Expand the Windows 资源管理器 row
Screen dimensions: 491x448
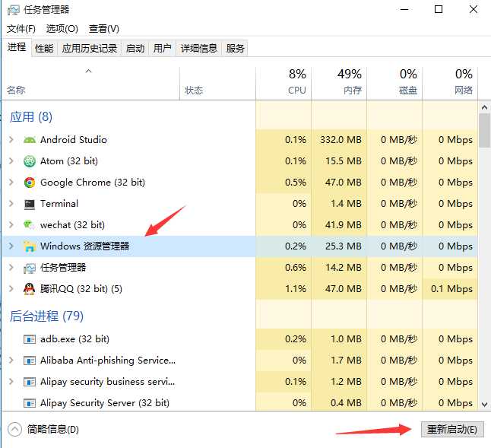coord(11,246)
